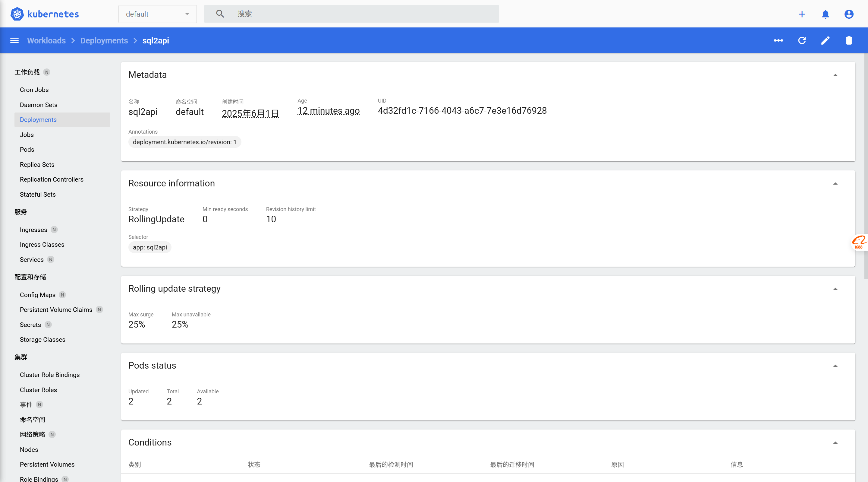This screenshot has height=482, width=868.
Task: Navigate to Workloads via the breadcrumb
Action: coord(46,40)
